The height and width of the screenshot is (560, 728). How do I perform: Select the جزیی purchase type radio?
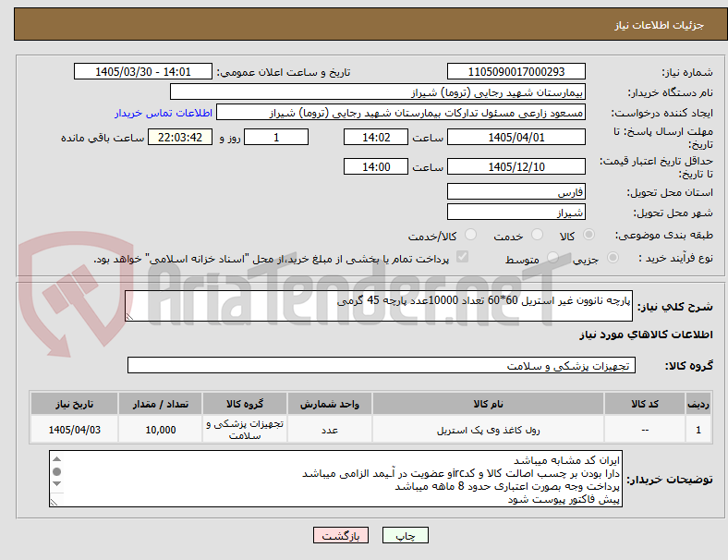[613, 258]
